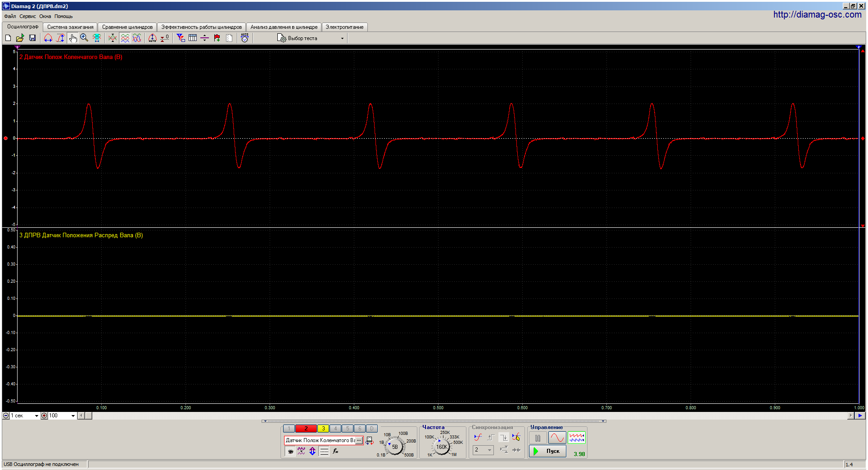
Task: Follow the diamag-osc.com link
Action: 817,14
